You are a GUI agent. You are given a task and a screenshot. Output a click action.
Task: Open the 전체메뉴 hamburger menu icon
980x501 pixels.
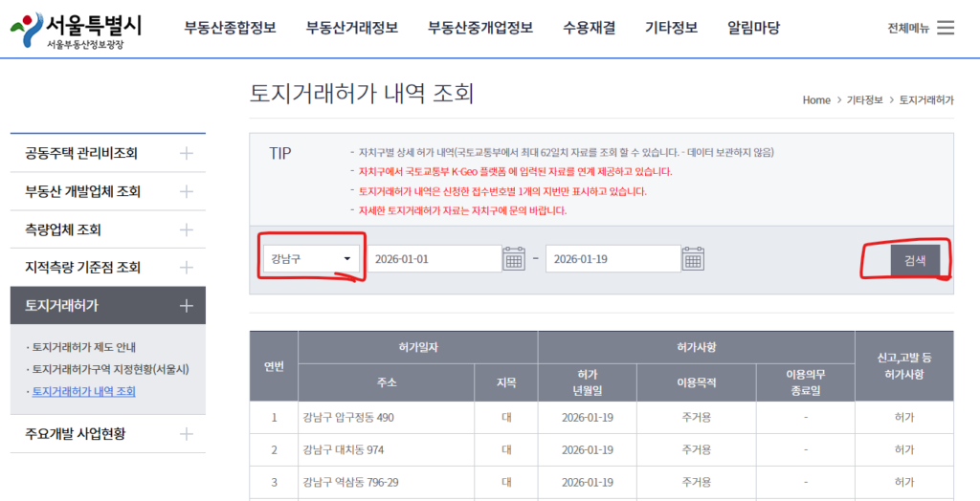coord(945,28)
